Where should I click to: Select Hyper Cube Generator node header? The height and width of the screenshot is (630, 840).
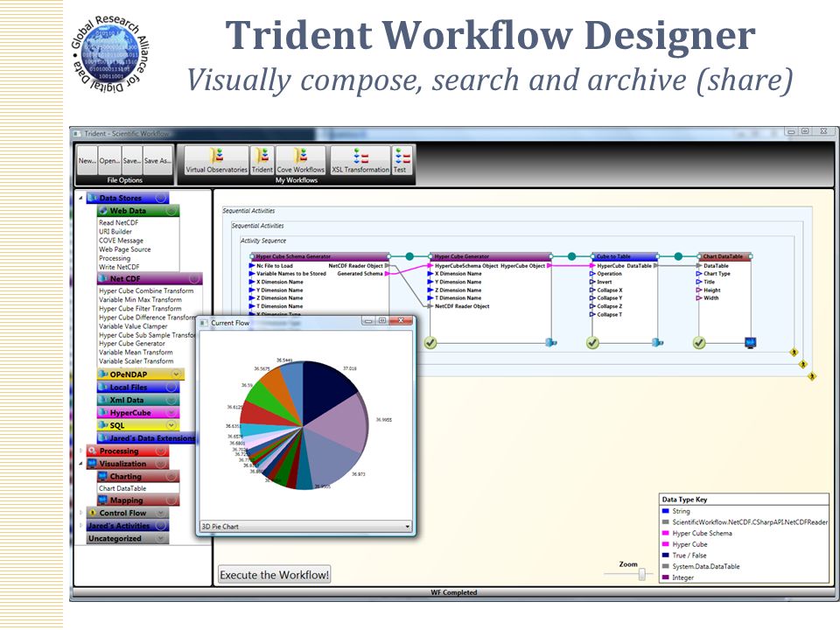pos(491,256)
